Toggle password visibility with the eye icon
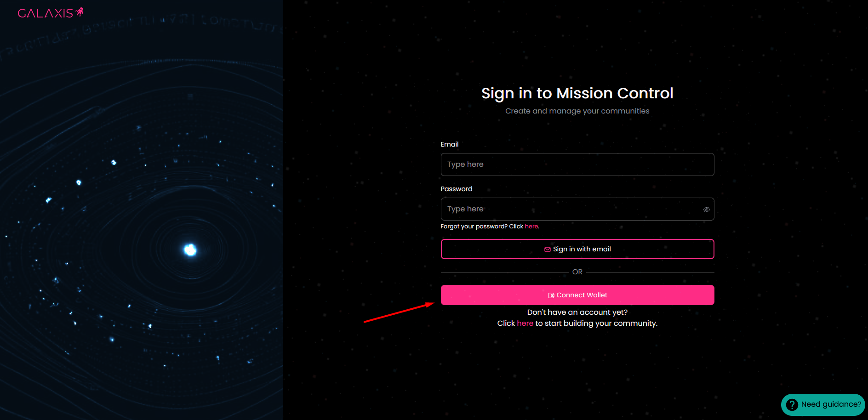This screenshot has height=420, width=868. point(706,210)
